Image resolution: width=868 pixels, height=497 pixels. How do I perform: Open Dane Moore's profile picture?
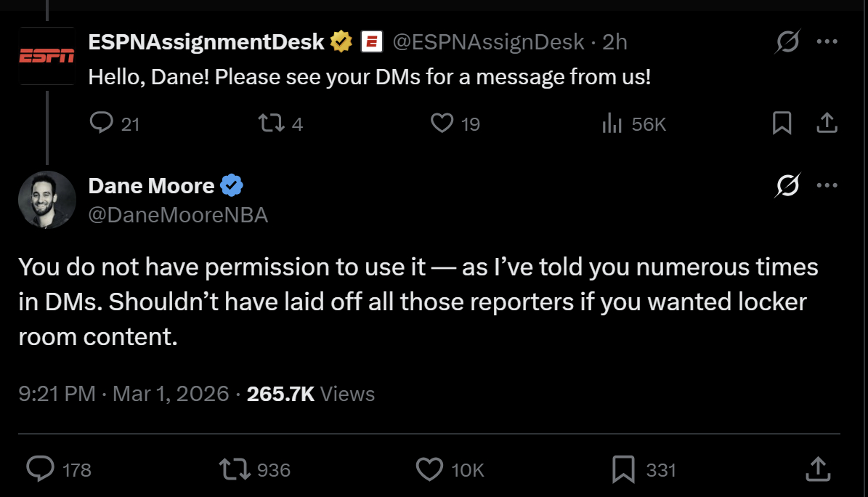46,199
